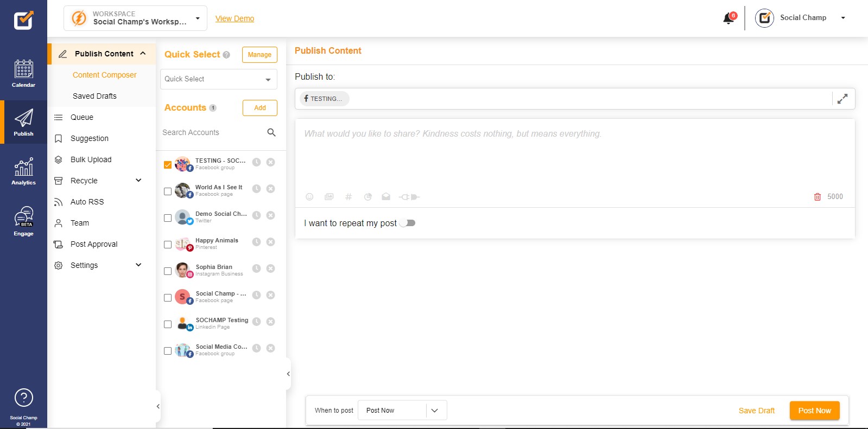868x429 pixels.
Task: Select the Demo Social Ch... Twitter account
Action: coord(168,218)
